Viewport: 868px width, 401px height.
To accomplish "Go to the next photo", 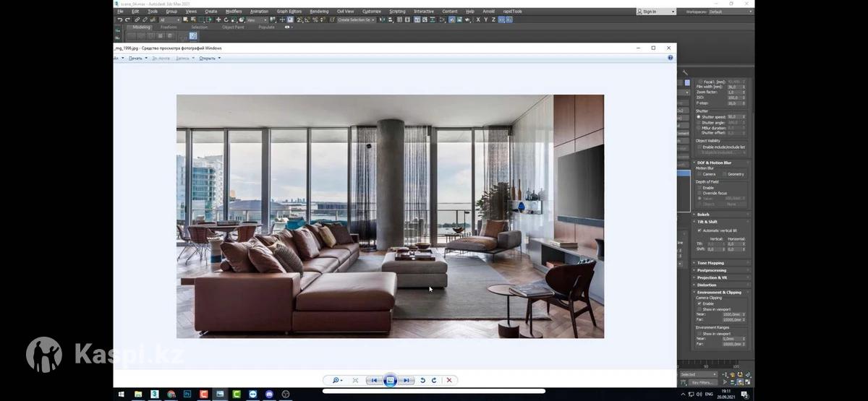I will pos(407,380).
